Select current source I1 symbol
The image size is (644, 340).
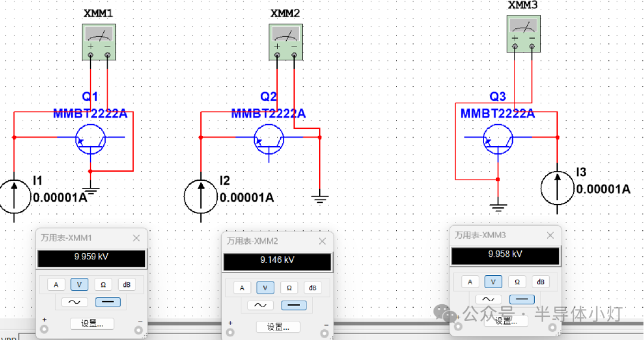[14, 197]
